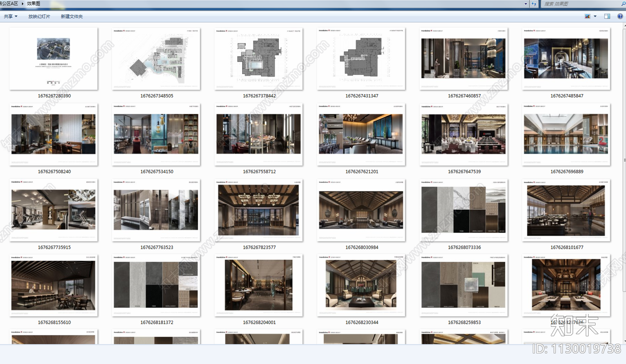This screenshot has width=626, height=364.
Task: Select the 效果图 breadcrumb folder
Action: [x=34, y=4]
